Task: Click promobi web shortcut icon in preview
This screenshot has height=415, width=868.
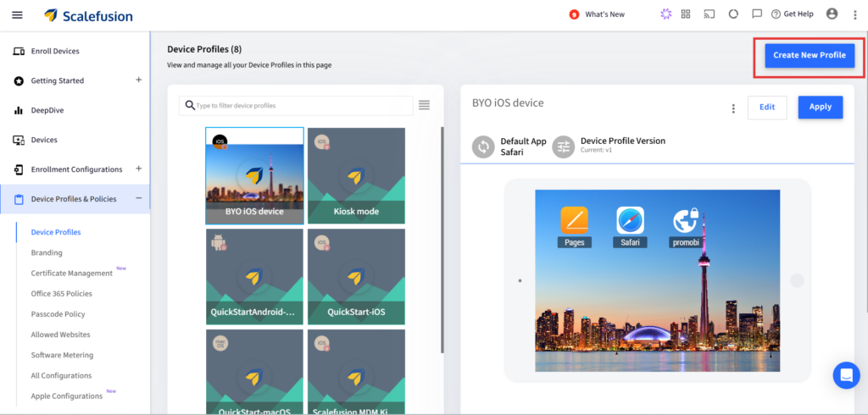Action: coord(685,220)
